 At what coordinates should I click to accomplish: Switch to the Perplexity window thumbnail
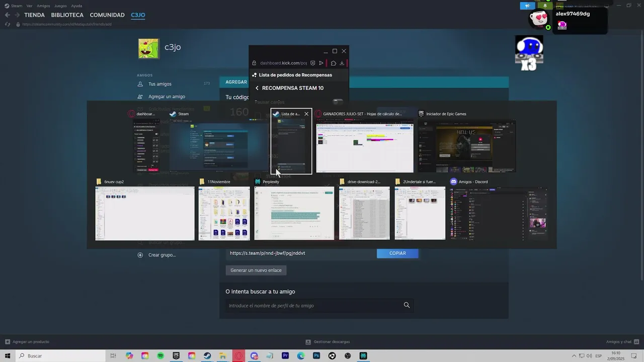point(294,213)
